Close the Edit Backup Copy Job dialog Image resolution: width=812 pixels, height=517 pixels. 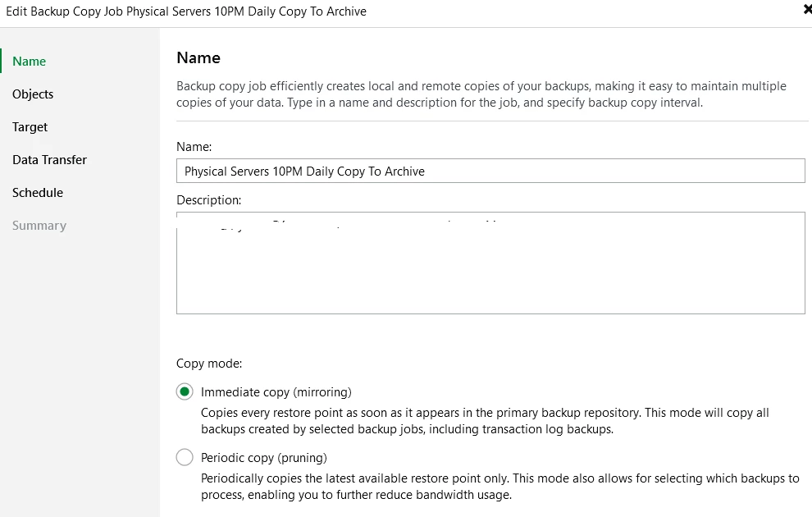click(807, 11)
